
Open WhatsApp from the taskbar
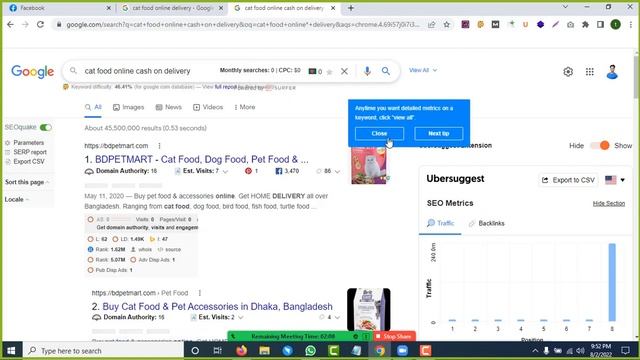pos(311,351)
